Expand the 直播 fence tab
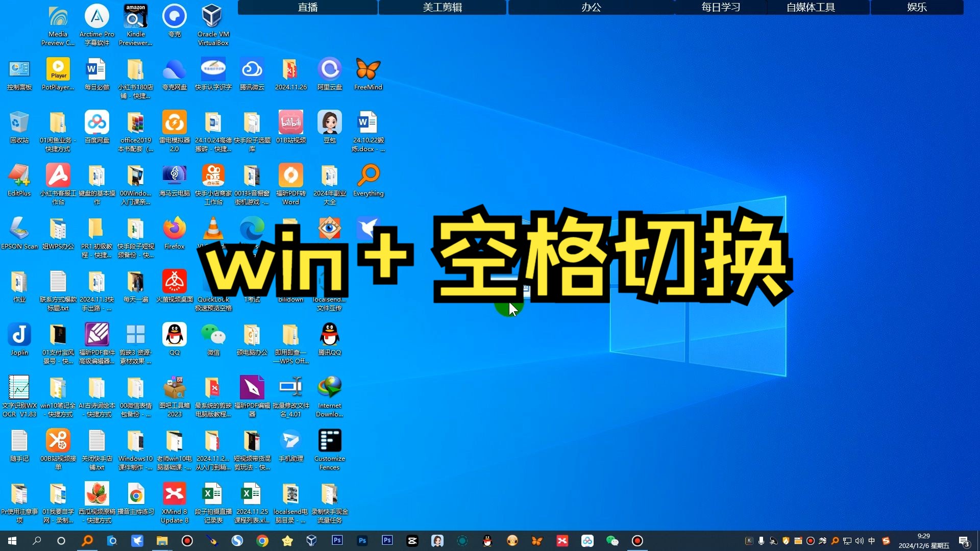 [x=308, y=7]
